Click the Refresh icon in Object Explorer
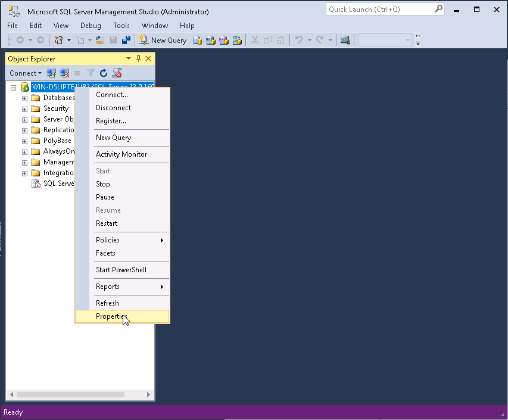The width and height of the screenshot is (508, 420). tap(104, 73)
